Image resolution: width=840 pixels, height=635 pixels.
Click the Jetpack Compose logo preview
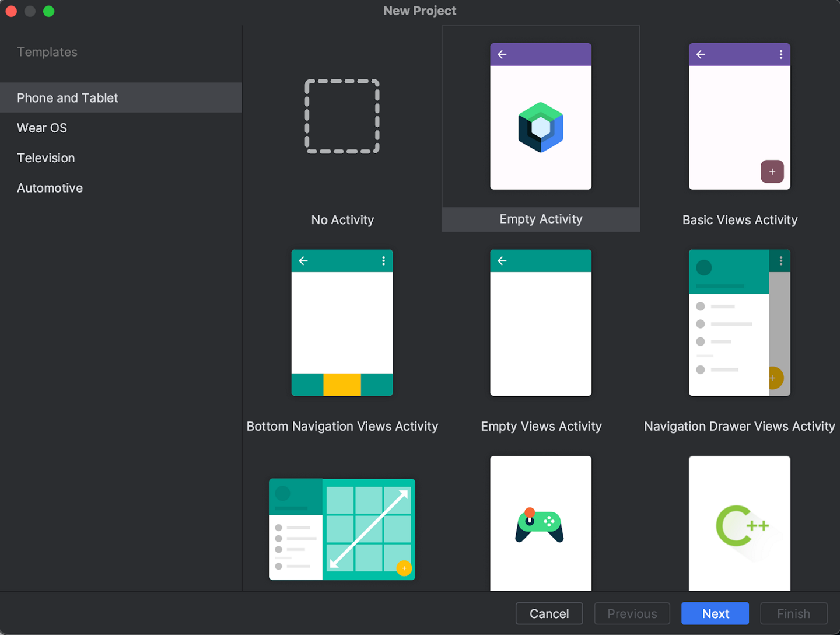541,127
